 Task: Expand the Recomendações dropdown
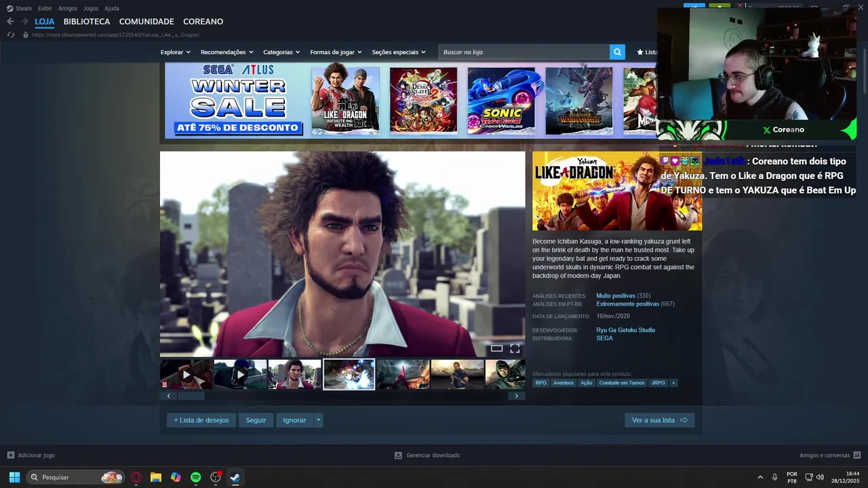(226, 52)
